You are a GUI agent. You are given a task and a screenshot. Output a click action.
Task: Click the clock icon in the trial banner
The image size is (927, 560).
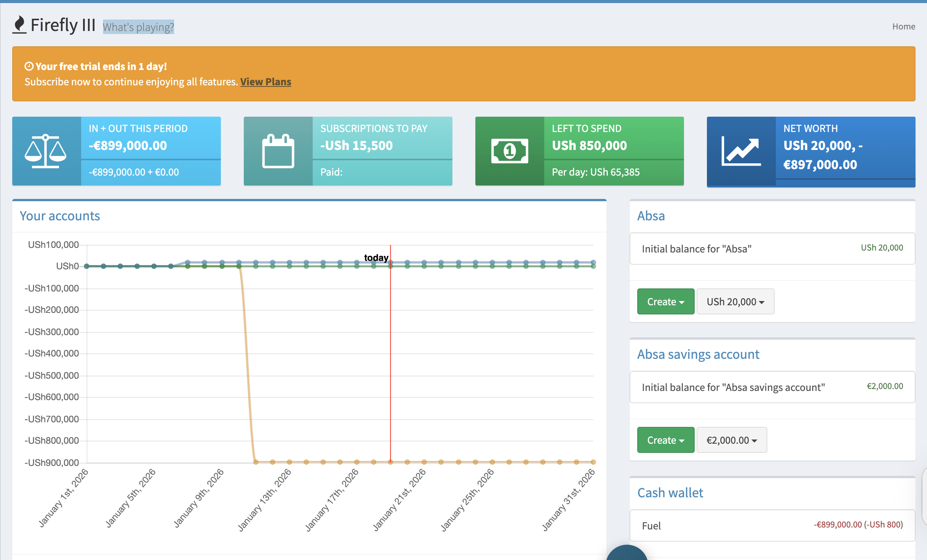tap(29, 65)
